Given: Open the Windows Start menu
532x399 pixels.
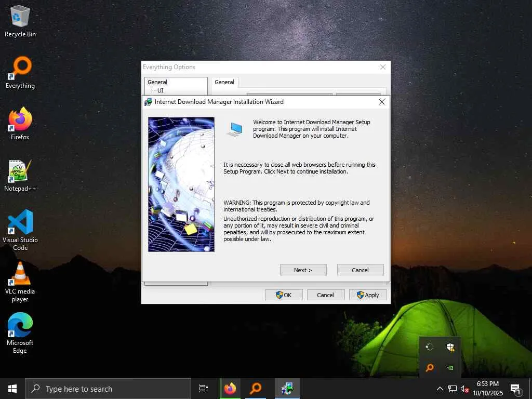Looking at the screenshot, I should [12, 389].
